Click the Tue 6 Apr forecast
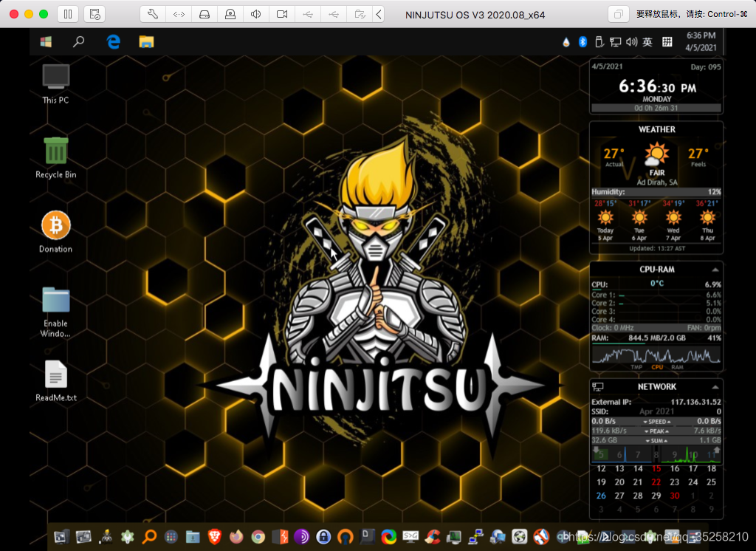Image resolution: width=756 pixels, height=551 pixels. point(639,220)
